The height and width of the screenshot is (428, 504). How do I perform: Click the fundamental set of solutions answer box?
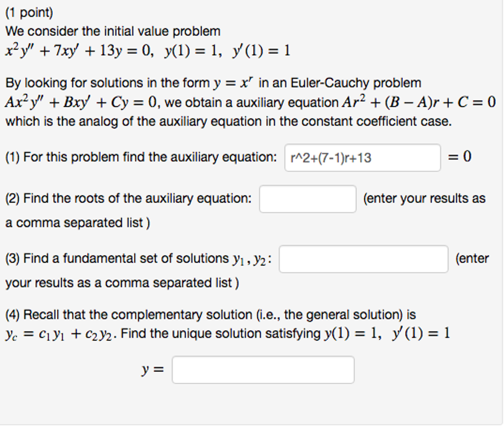pos(363,258)
